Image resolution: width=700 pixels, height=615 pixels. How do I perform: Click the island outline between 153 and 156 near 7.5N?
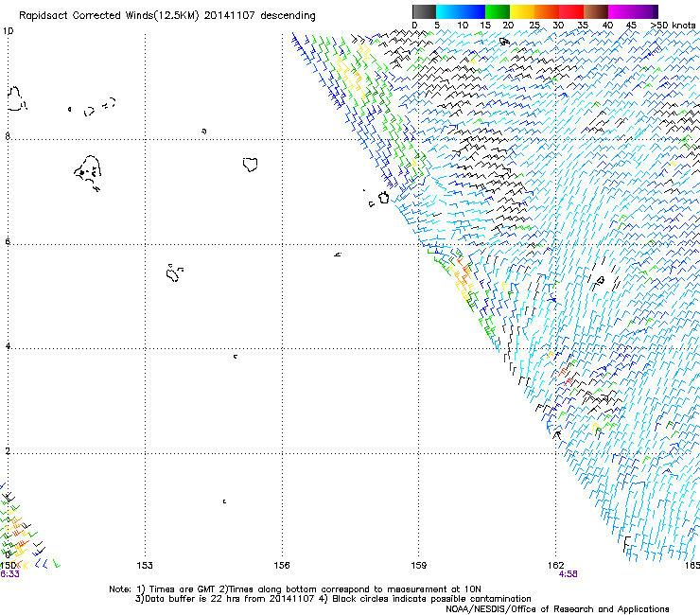click(251, 165)
